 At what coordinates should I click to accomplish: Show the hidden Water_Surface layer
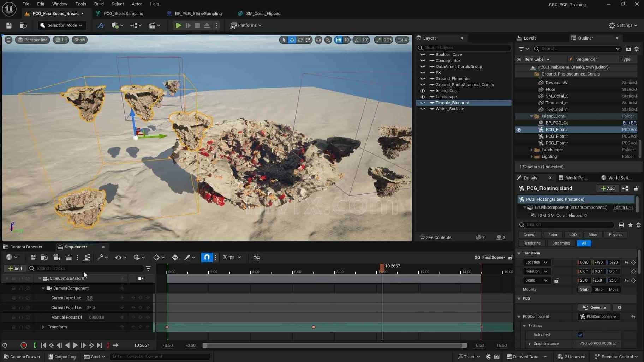click(x=422, y=109)
